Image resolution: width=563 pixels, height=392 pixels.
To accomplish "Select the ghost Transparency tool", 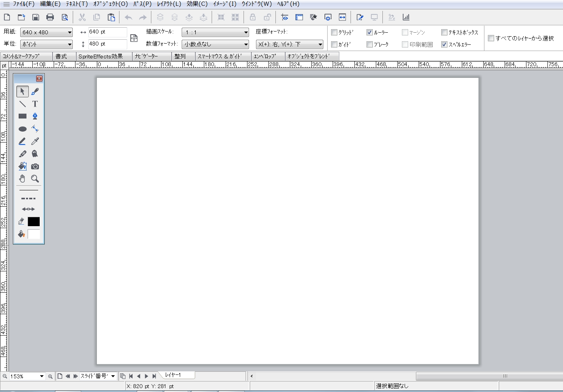I will point(35,154).
